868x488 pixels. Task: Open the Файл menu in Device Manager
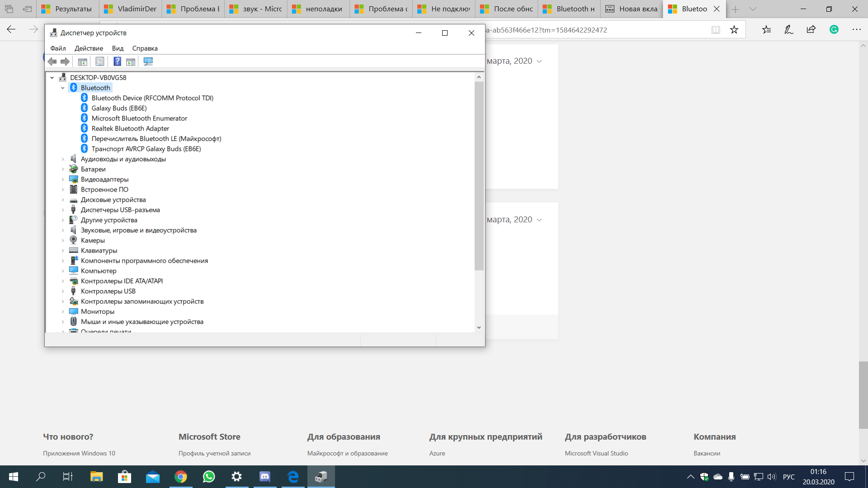58,48
